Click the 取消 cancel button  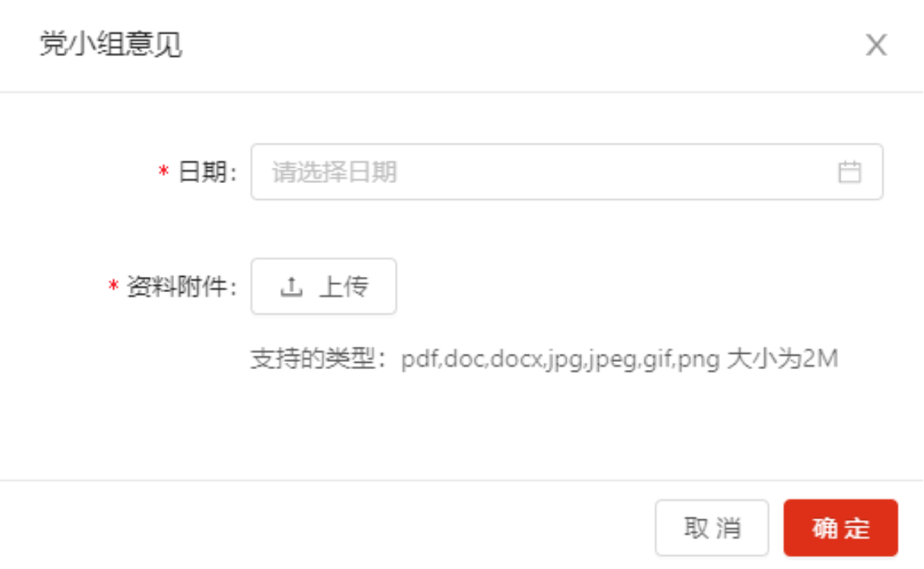point(712,528)
